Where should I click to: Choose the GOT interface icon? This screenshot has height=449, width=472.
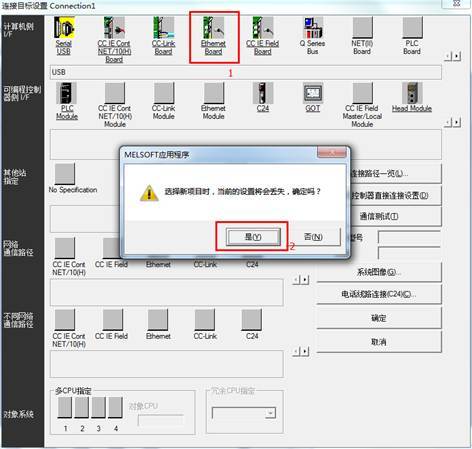(313, 93)
